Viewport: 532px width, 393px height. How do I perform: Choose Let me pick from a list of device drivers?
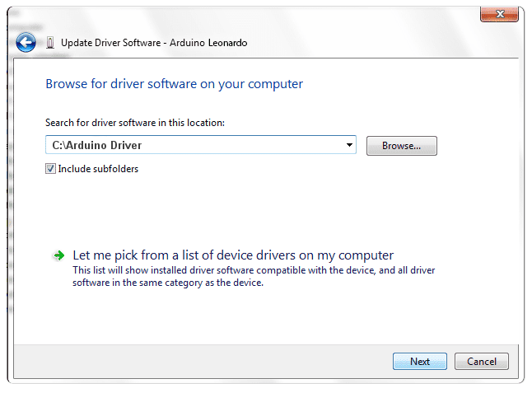[x=233, y=255]
